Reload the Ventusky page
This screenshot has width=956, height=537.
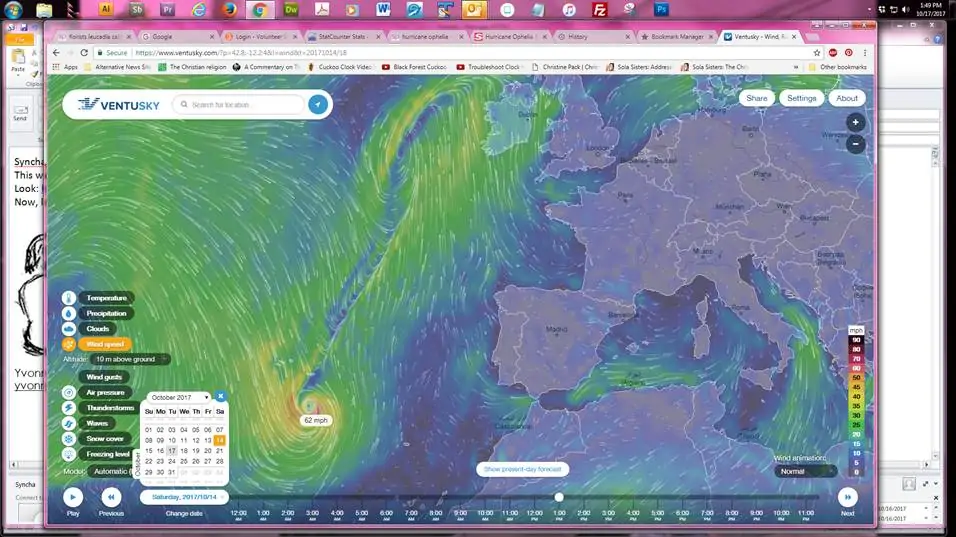(84, 52)
